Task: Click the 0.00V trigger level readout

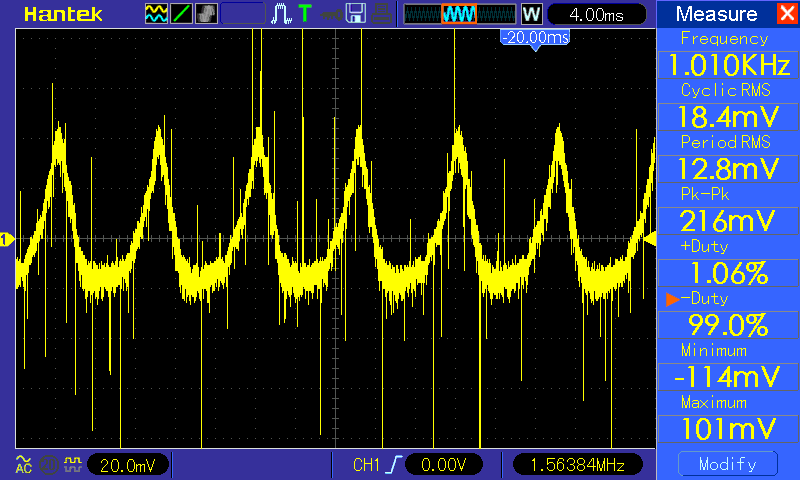Action: coord(443,465)
